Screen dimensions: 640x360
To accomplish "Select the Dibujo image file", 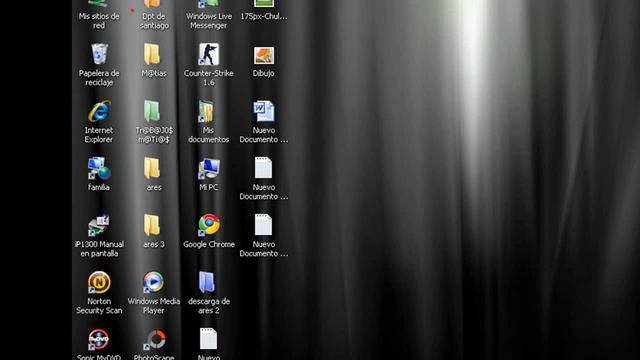I will [264, 56].
